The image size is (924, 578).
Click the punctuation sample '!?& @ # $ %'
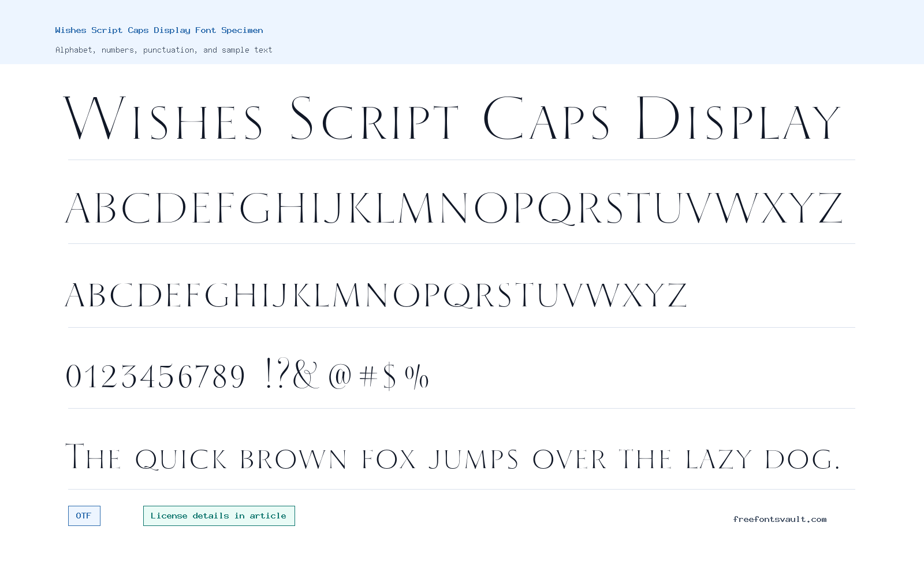tap(346, 375)
